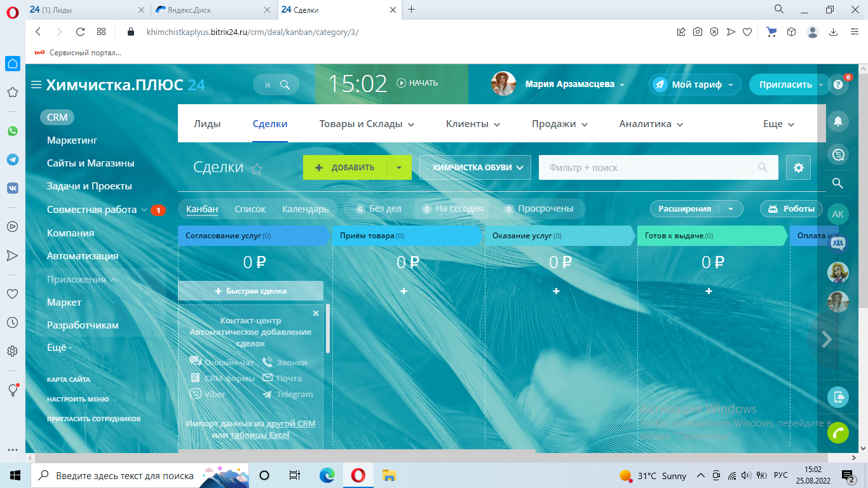Toggle the Без дел counter filter
The width and height of the screenshot is (868, 488).
(378, 209)
